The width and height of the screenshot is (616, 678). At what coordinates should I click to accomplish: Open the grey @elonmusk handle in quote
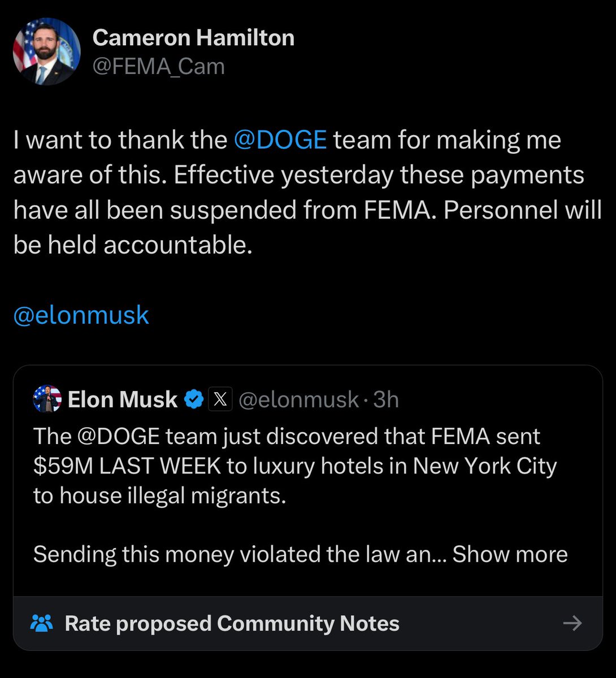point(298,400)
